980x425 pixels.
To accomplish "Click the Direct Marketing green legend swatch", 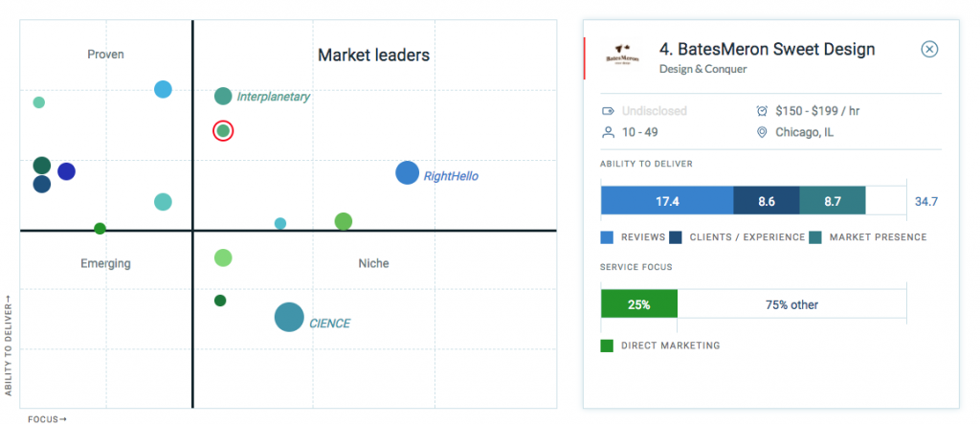I will click(x=607, y=345).
